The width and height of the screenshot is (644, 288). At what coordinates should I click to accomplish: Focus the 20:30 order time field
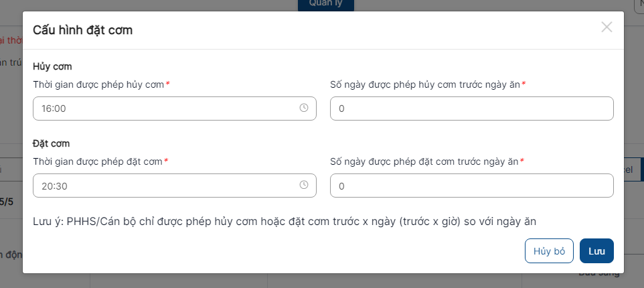click(x=175, y=186)
